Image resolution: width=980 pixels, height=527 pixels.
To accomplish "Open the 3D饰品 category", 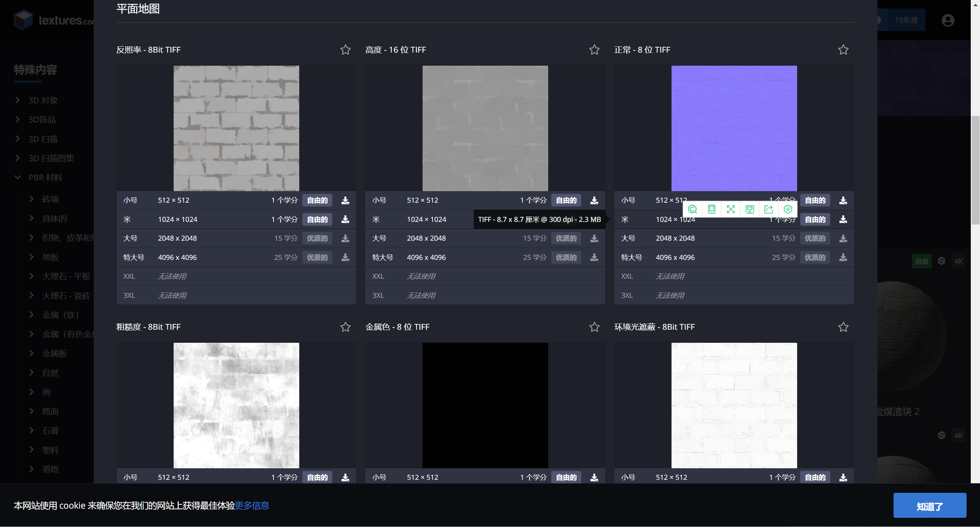I will coord(42,120).
